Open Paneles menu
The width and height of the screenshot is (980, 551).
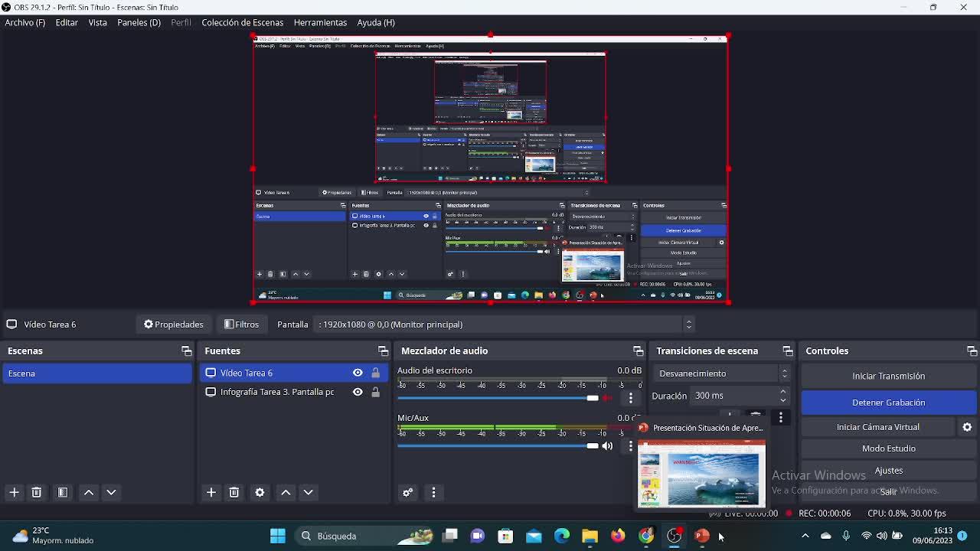point(139,22)
